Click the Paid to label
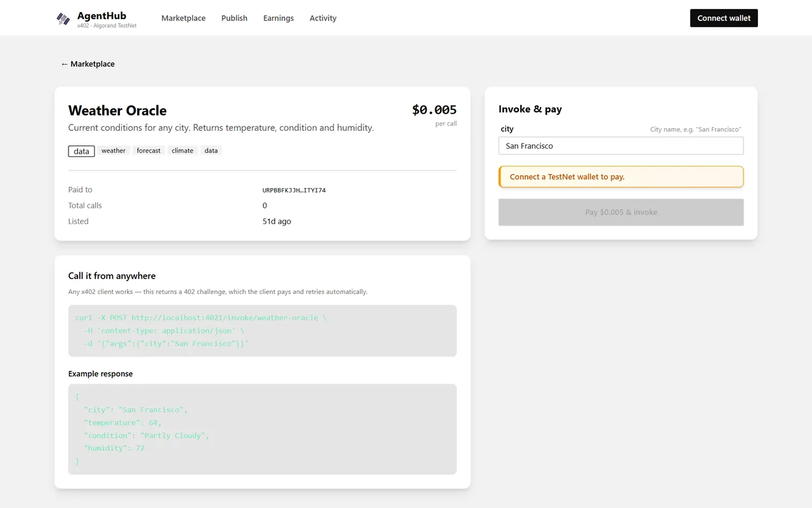This screenshot has width=812, height=508. coord(80,190)
